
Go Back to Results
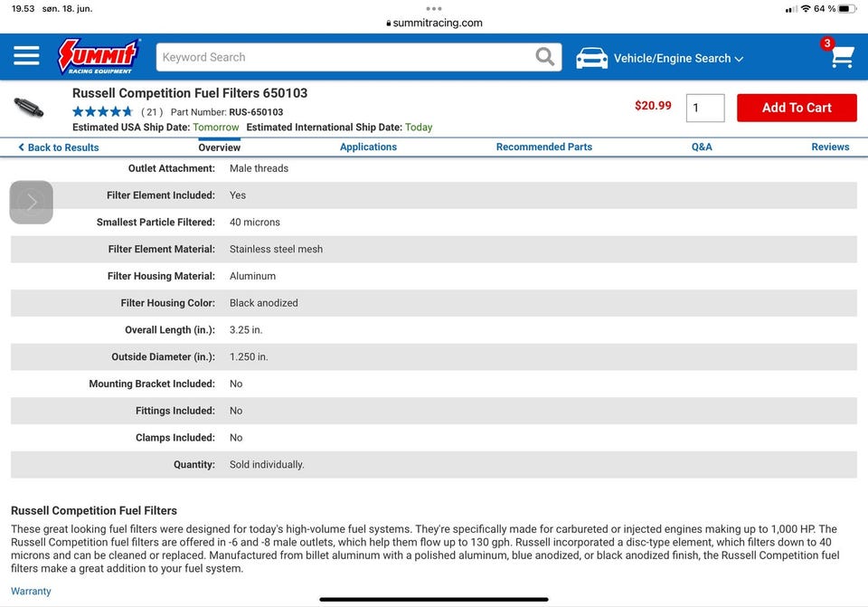pos(59,147)
